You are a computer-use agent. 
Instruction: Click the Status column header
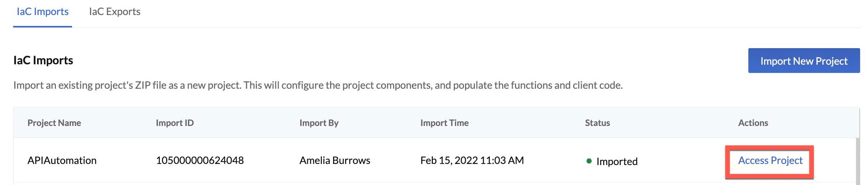[598, 123]
